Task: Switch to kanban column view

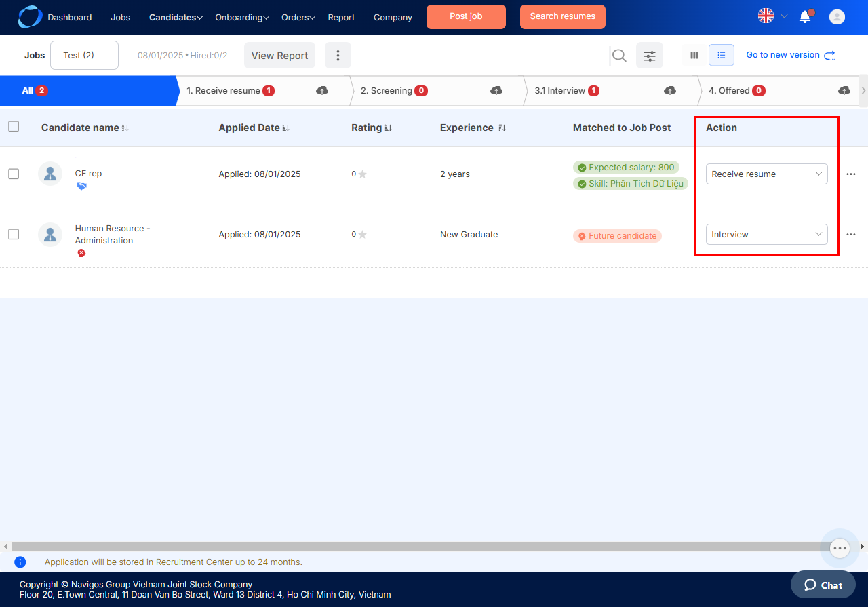Action: point(694,55)
